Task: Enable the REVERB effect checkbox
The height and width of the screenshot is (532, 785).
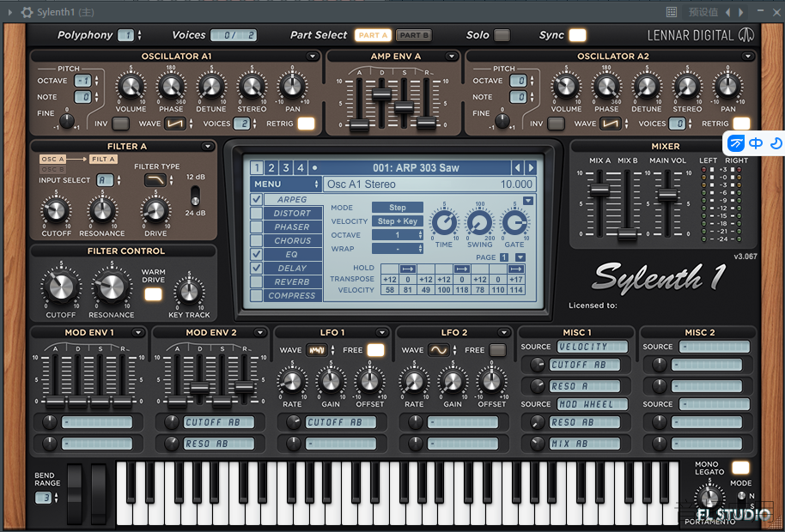Action: [256, 281]
